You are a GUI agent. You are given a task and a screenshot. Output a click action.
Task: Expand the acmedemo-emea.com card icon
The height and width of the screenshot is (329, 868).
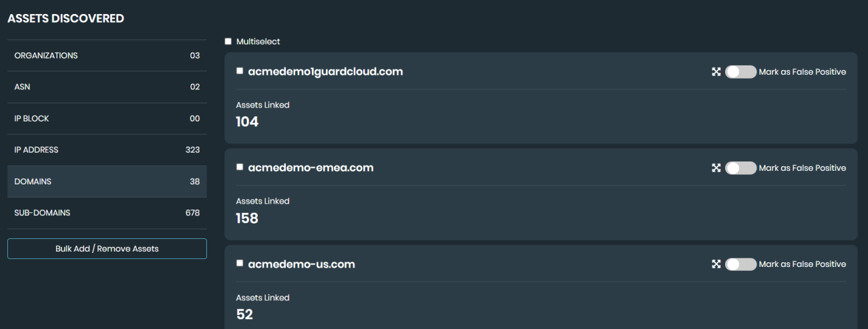[716, 168]
